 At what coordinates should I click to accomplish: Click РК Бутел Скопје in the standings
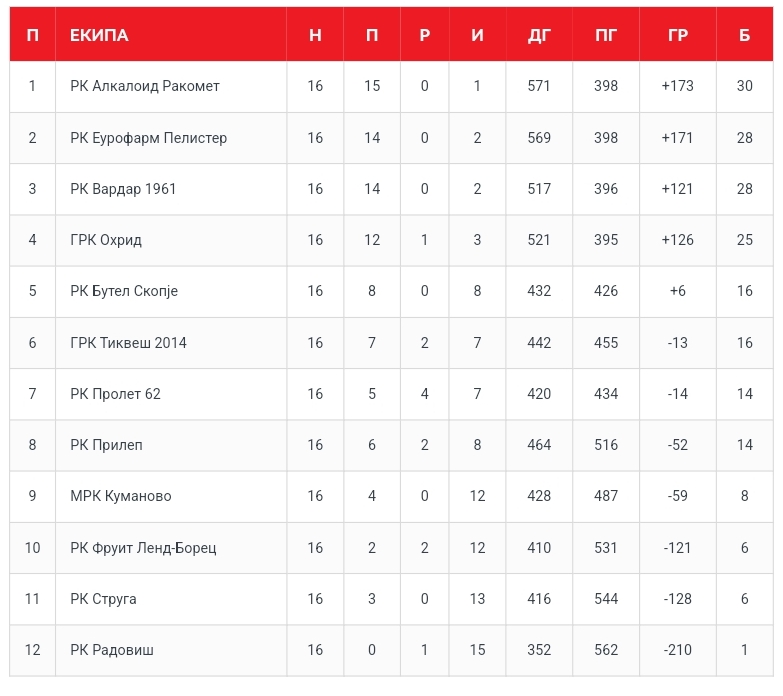124,291
